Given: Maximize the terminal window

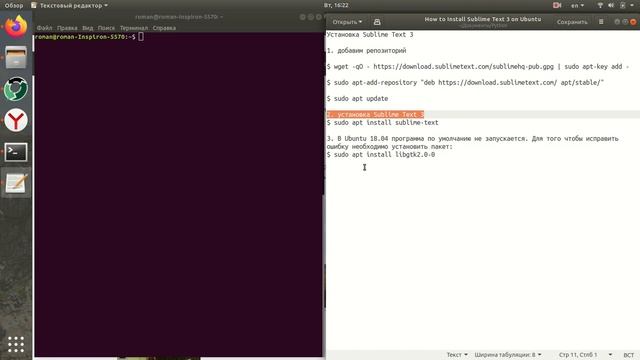Looking at the screenshot, I should pyautogui.click(x=311, y=17).
